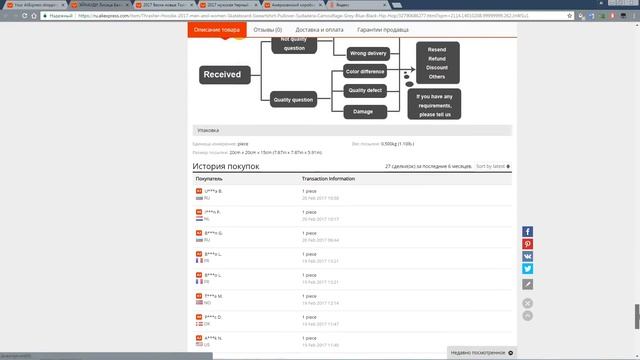Click the Покупатель column header
The width and height of the screenshot is (640, 360).
209,179
